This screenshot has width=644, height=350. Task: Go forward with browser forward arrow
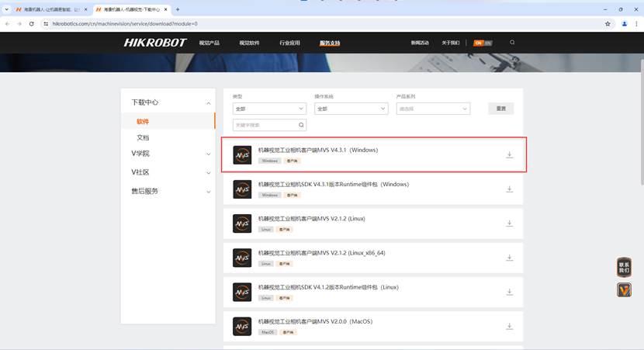pos(19,24)
